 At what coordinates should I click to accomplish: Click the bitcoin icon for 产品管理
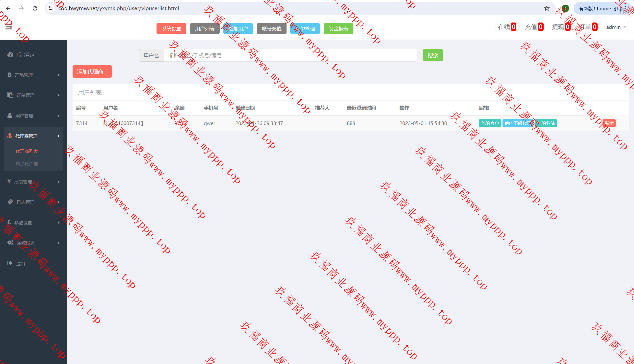(9, 75)
